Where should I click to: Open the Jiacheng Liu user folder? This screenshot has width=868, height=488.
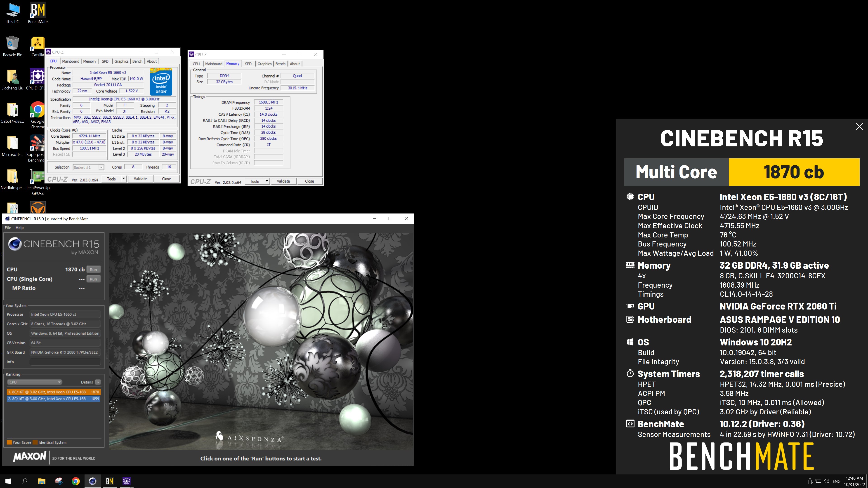(x=12, y=80)
